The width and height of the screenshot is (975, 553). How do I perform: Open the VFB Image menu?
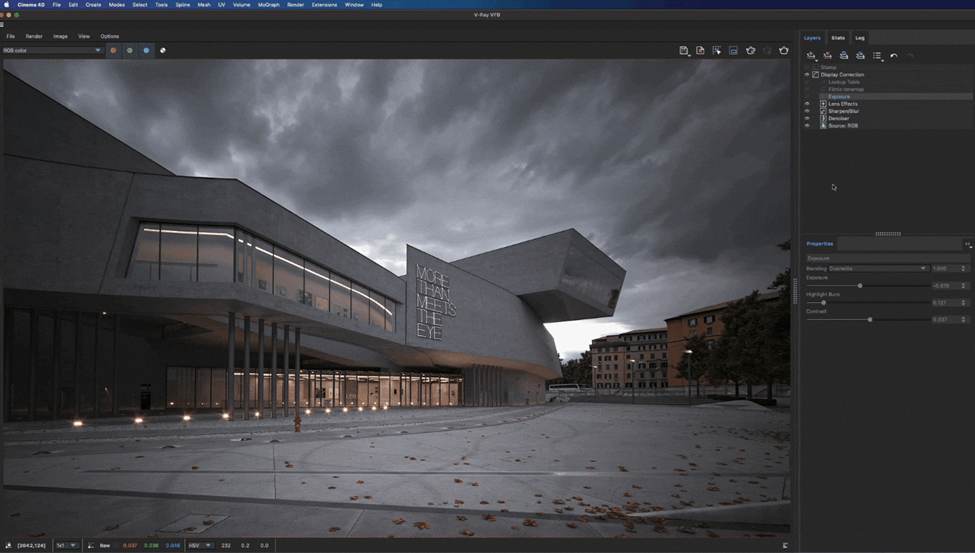tap(60, 36)
